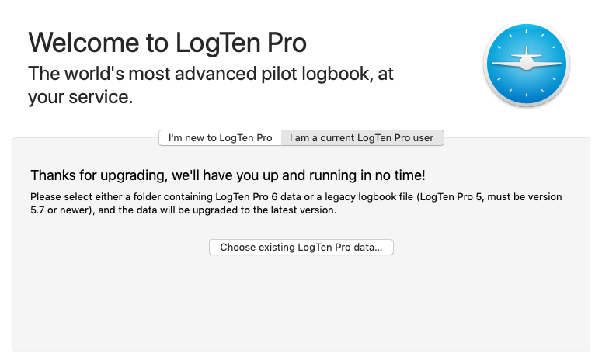The image size is (602, 364).
Task: Click the white airplane silhouette in logo
Action: [527, 61]
